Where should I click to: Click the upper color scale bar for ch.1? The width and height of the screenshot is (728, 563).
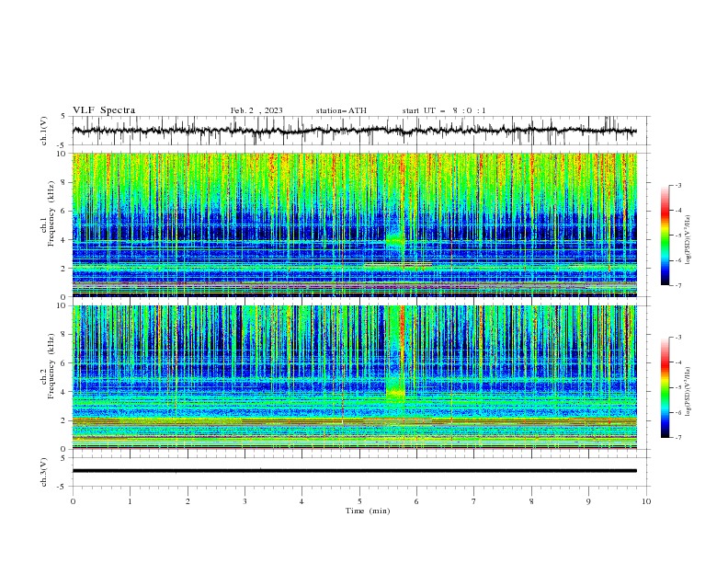pos(665,235)
